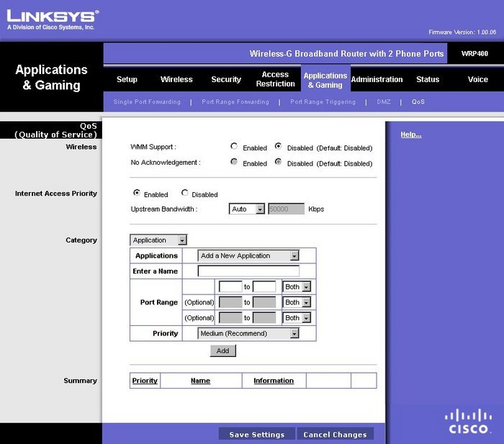The image size is (504, 444).
Task: Click the Upstream Bandwidth label
Action: point(164,209)
